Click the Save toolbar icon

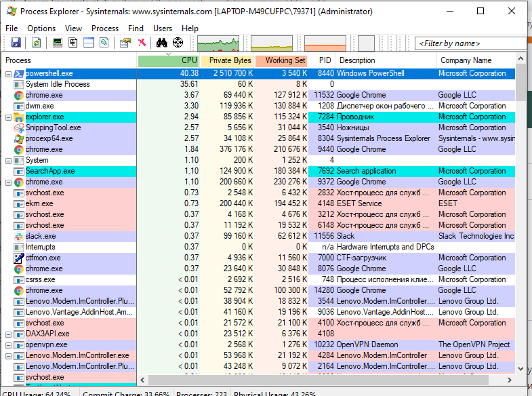click(x=16, y=43)
